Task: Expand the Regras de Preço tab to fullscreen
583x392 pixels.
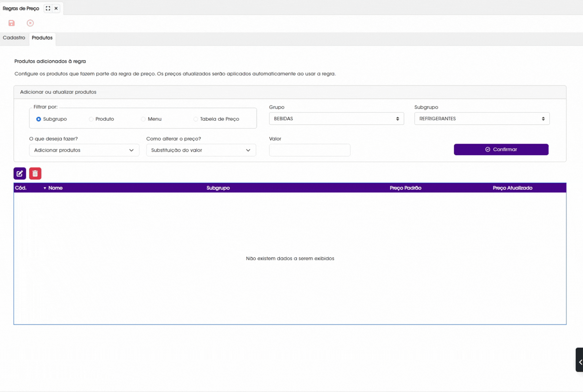Action: click(48, 8)
